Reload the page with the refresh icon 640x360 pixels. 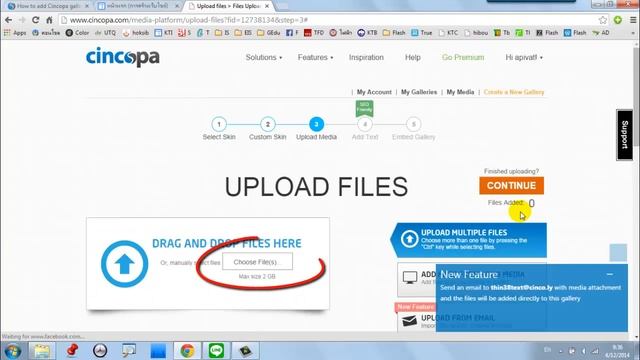(36, 20)
